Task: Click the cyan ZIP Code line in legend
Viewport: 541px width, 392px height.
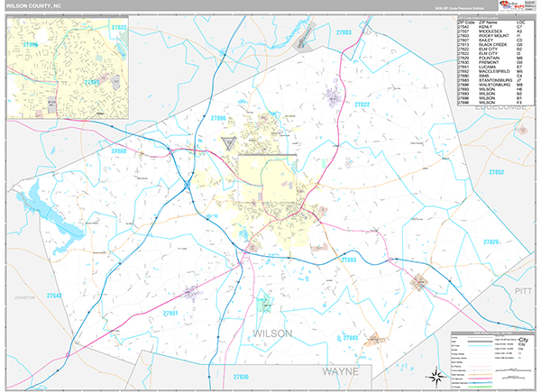Action: coord(481,346)
